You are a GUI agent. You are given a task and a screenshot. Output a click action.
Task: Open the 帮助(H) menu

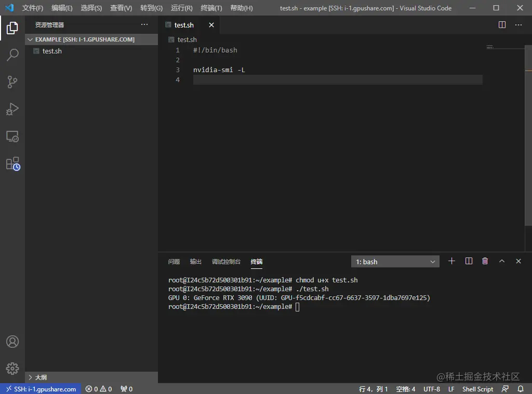[x=241, y=8]
